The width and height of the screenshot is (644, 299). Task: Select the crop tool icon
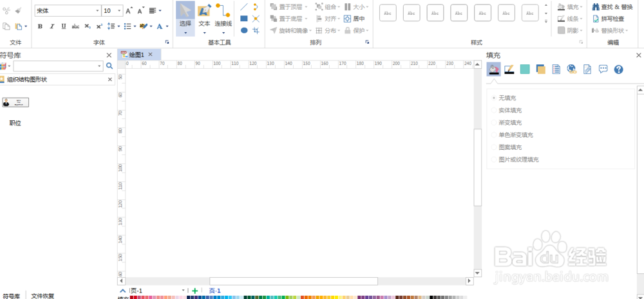click(x=256, y=30)
